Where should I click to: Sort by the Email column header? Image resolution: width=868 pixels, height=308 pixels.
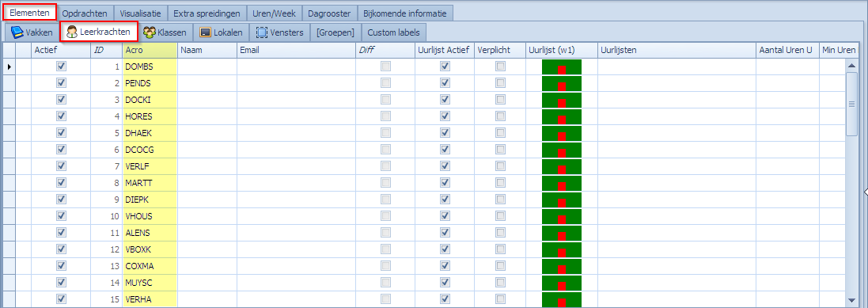click(296, 50)
